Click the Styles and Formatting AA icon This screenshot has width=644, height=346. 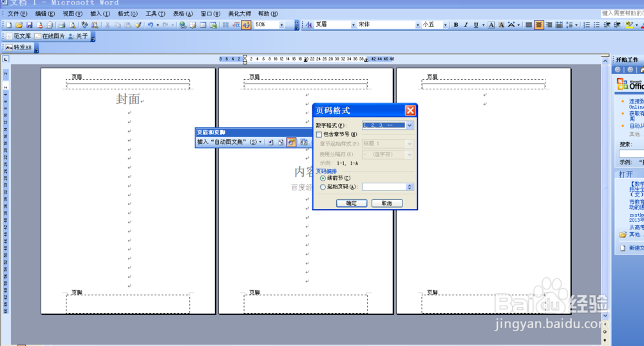point(309,25)
